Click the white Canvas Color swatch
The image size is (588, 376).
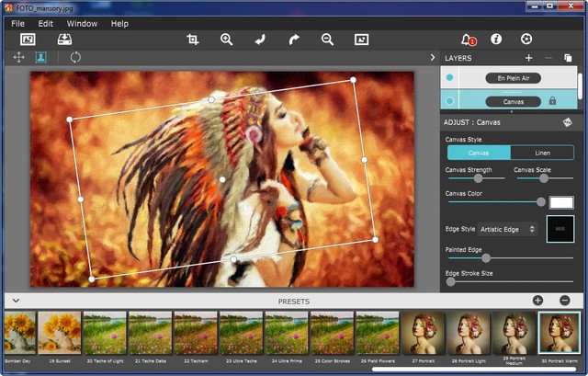561,202
